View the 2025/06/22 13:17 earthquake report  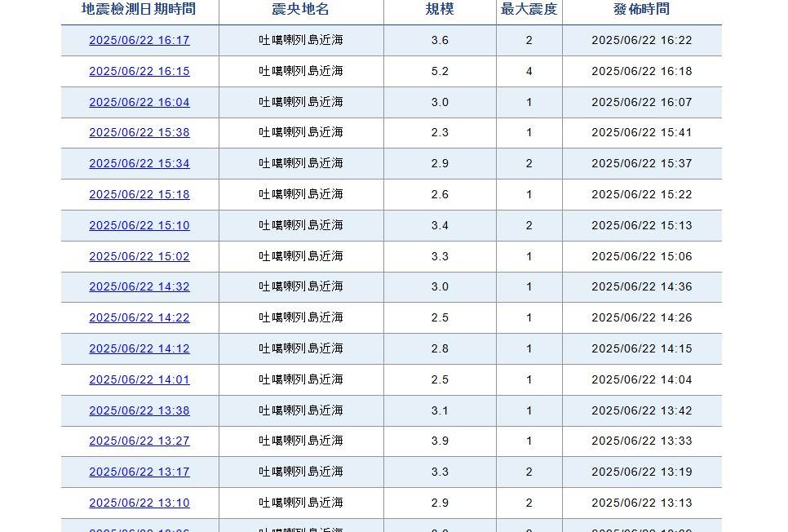click(x=139, y=472)
